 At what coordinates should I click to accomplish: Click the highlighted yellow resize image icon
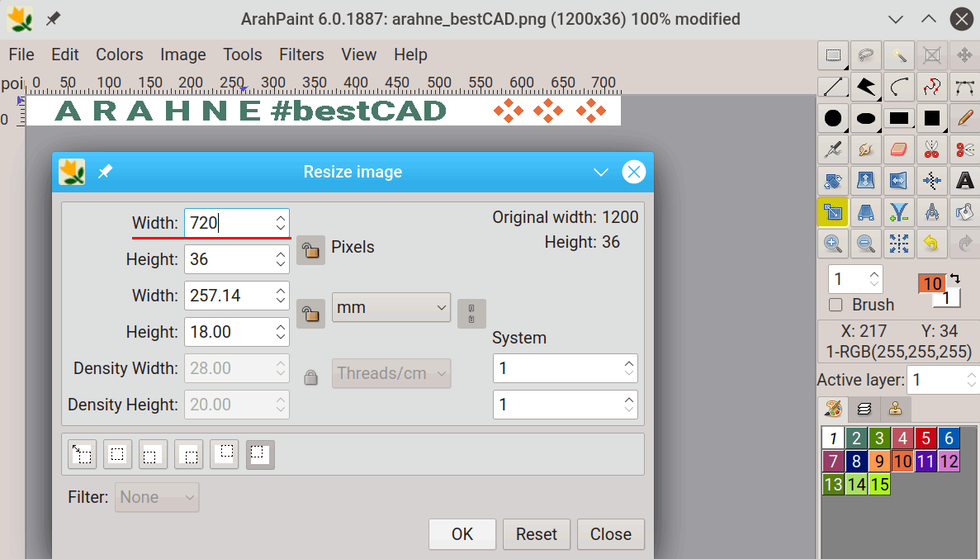tap(833, 212)
